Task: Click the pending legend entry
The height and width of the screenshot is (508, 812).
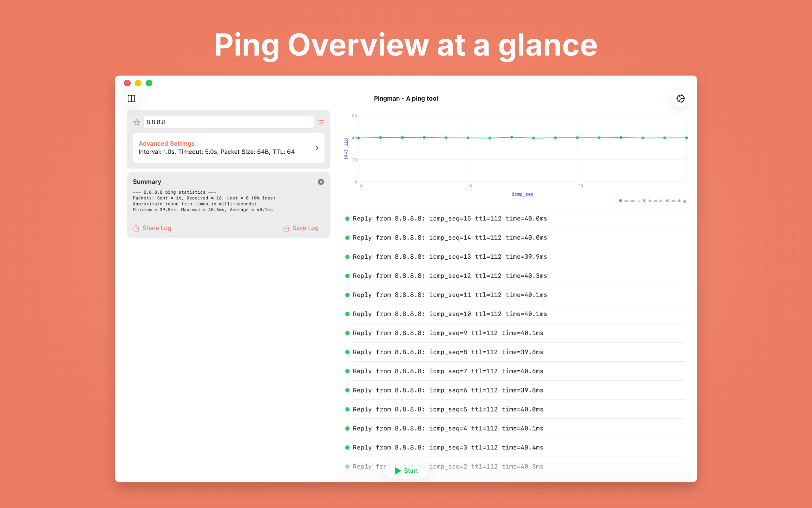Action: [x=676, y=201]
